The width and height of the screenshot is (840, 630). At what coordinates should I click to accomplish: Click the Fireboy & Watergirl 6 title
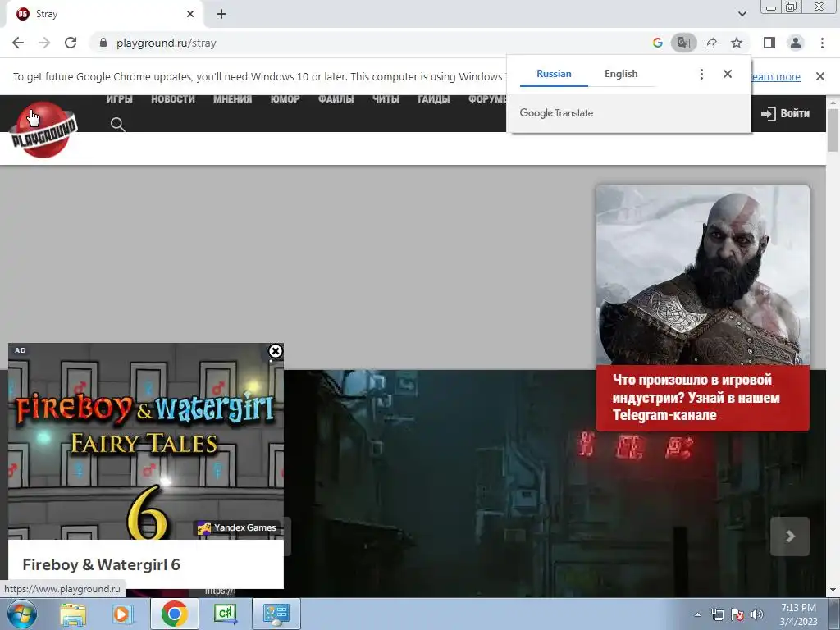pyautogui.click(x=101, y=564)
